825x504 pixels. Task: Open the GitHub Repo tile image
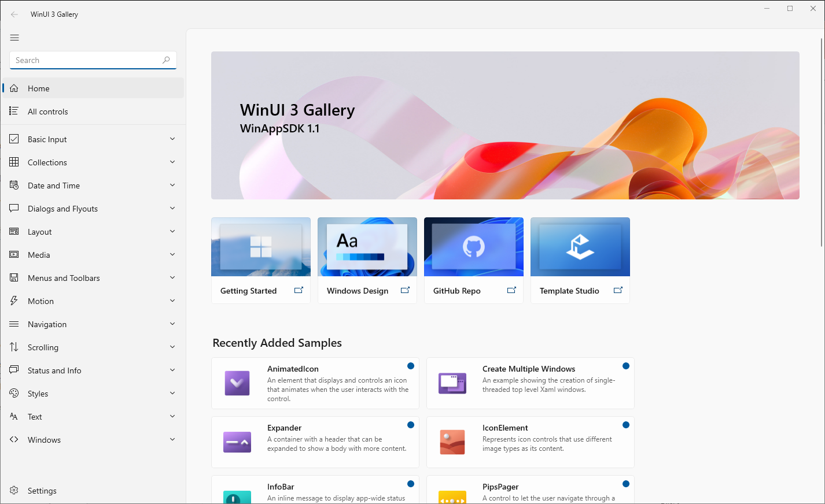pos(474,247)
